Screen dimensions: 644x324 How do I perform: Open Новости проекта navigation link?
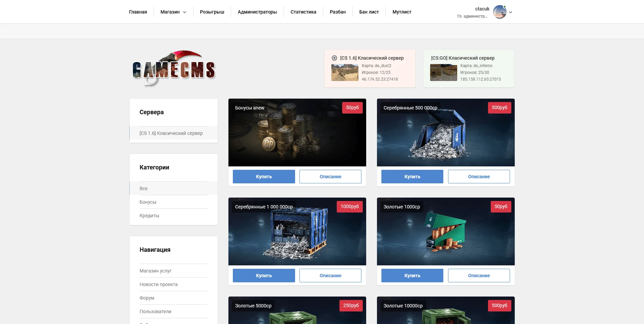point(158,284)
